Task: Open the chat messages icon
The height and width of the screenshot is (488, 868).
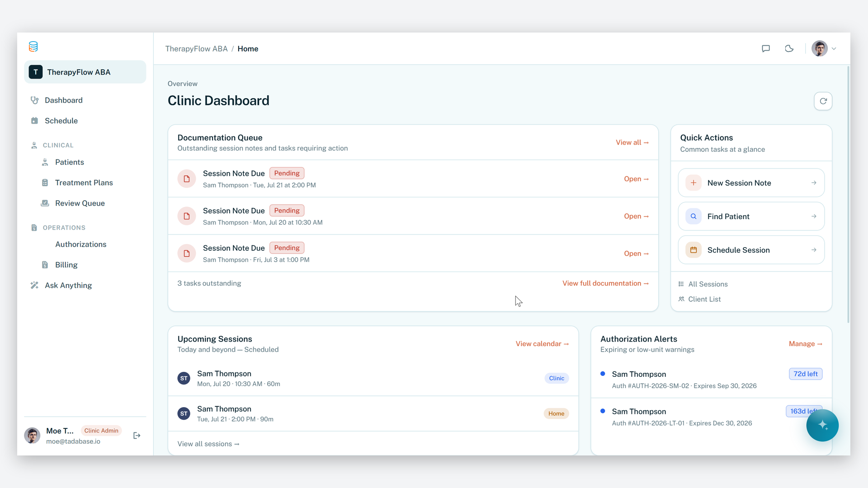Action: point(766,49)
